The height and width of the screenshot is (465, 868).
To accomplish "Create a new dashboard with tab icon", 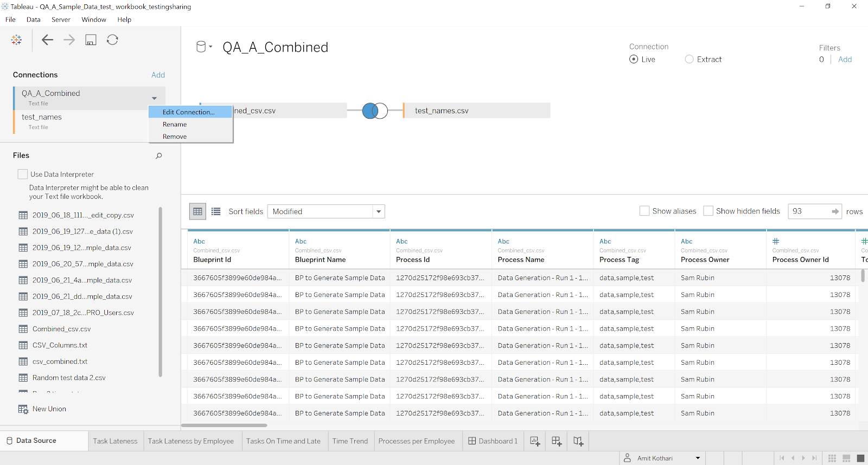I will 557,441.
